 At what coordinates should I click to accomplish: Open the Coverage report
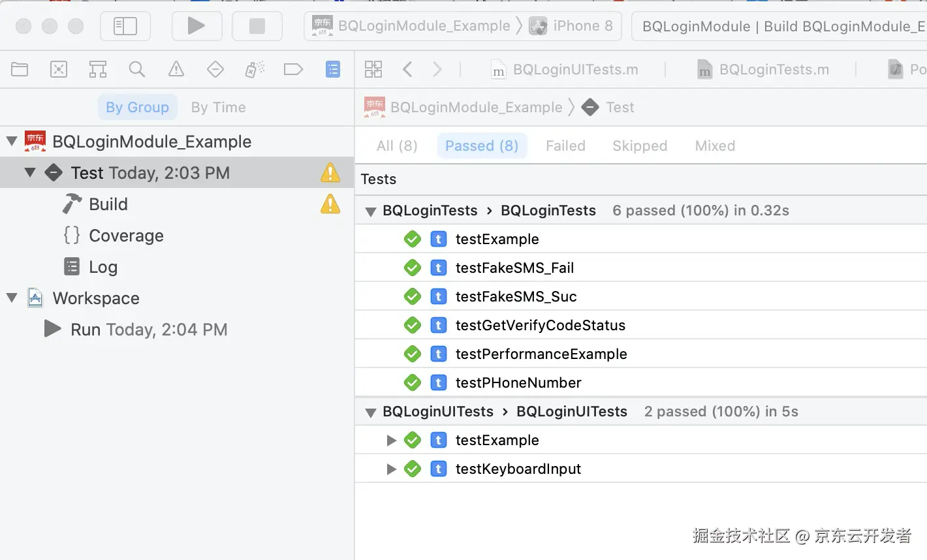(x=126, y=236)
